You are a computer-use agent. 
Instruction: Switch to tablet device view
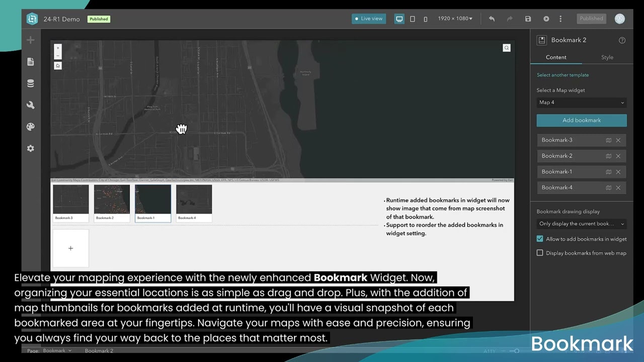[x=413, y=19]
